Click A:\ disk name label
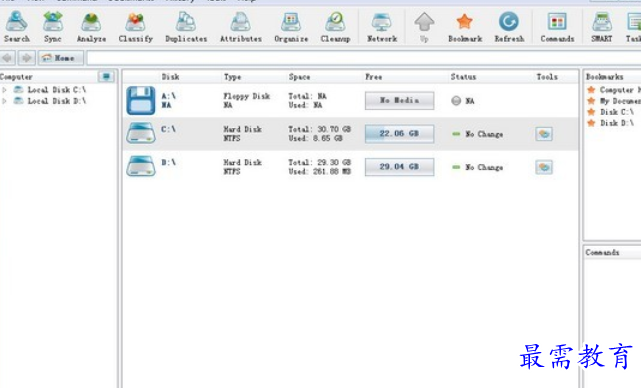641x388 pixels. [168, 96]
